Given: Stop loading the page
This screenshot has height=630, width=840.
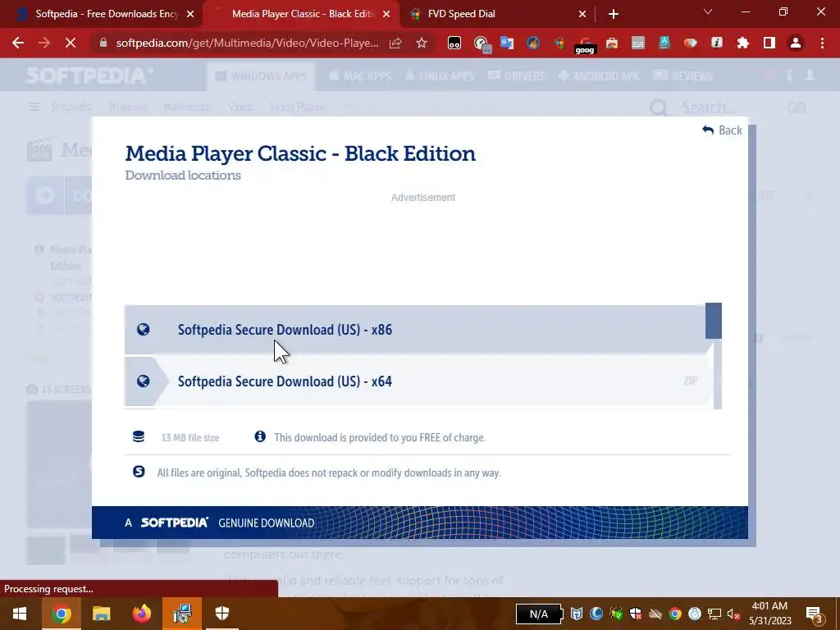Looking at the screenshot, I should click(x=71, y=43).
